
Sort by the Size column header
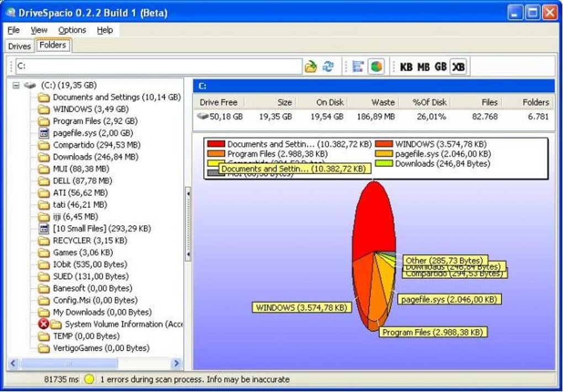[x=270, y=102]
